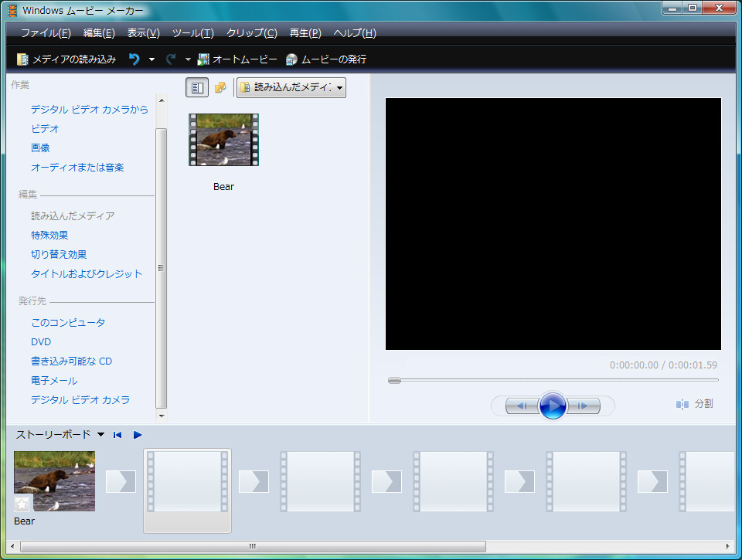The height and width of the screenshot is (560, 742).
Task: Click the オートムービー AutoMovie icon
Action: (204, 59)
